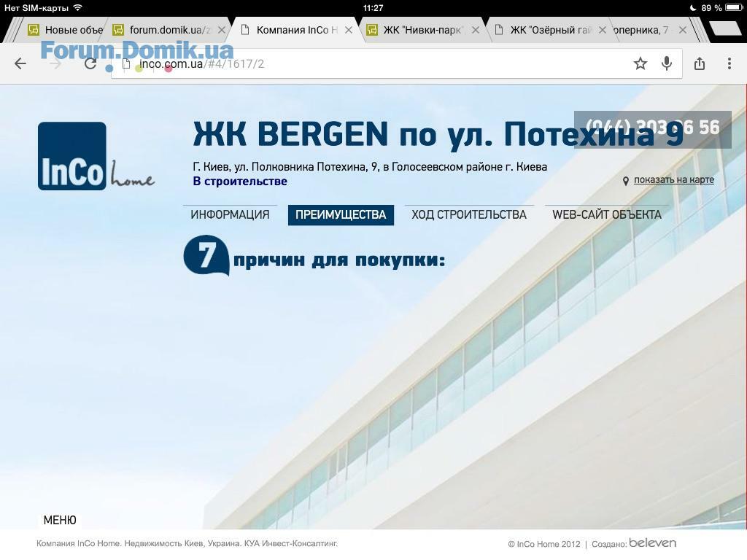This screenshot has width=747, height=560.
Task: Switch to the 'Новые объе' browser tab
Action: (x=65, y=30)
